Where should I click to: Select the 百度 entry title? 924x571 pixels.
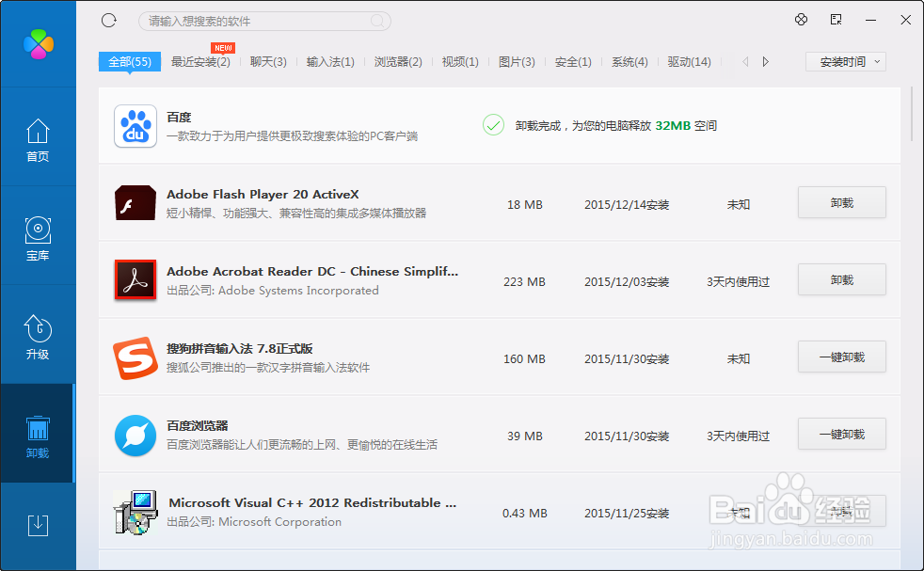click(179, 118)
